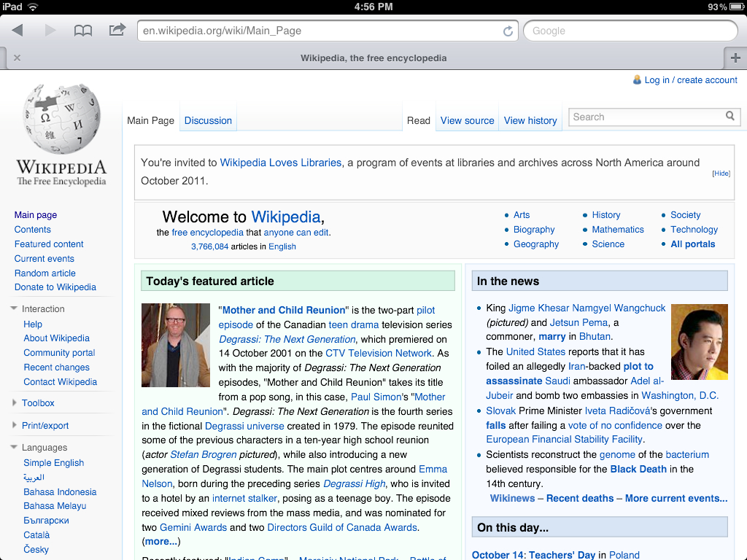Open More current events link
This screenshot has width=747, height=560.
click(676, 498)
